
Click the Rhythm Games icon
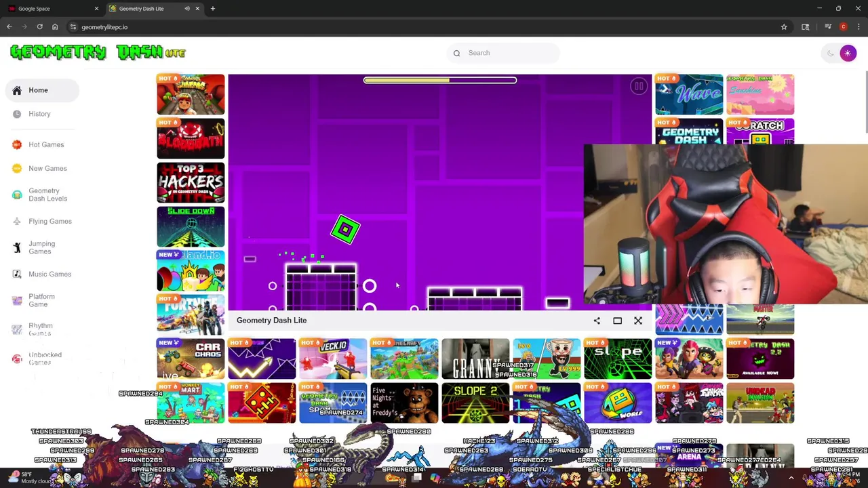[17, 329]
